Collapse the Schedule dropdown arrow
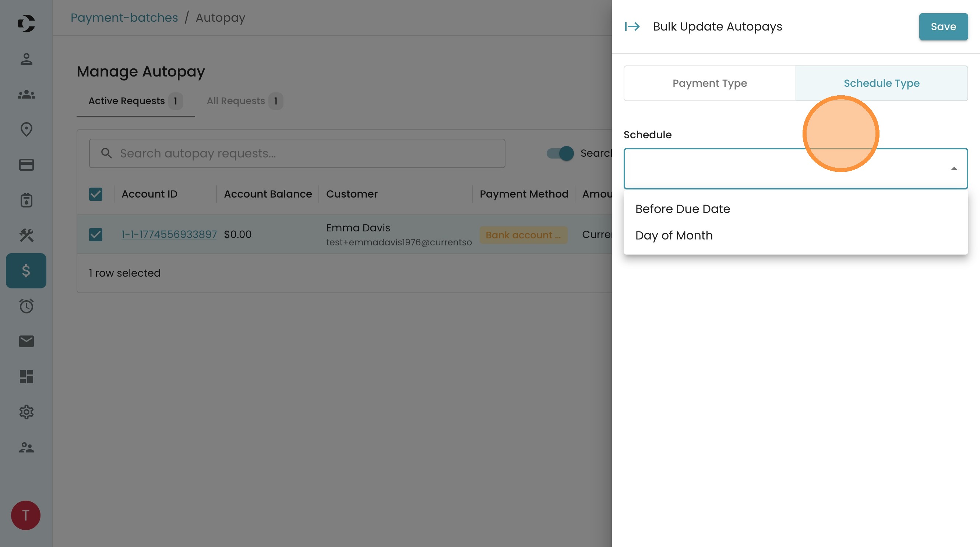The width and height of the screenshot is (980, 547). click(953, 169)
